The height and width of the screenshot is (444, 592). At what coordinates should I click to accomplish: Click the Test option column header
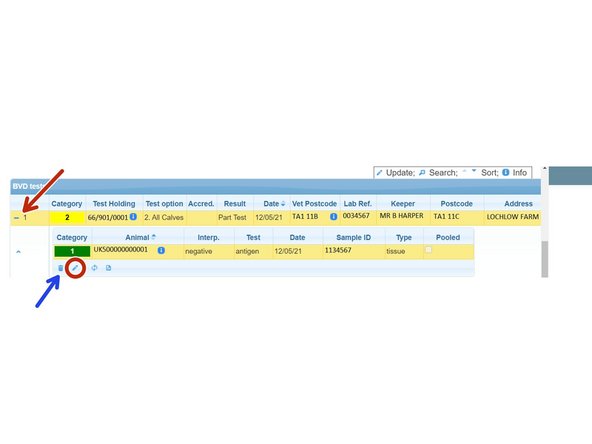(x=164, y=204)
